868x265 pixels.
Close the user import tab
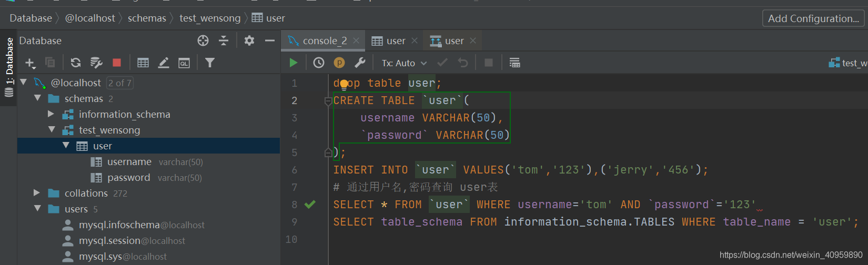point(473,40)
